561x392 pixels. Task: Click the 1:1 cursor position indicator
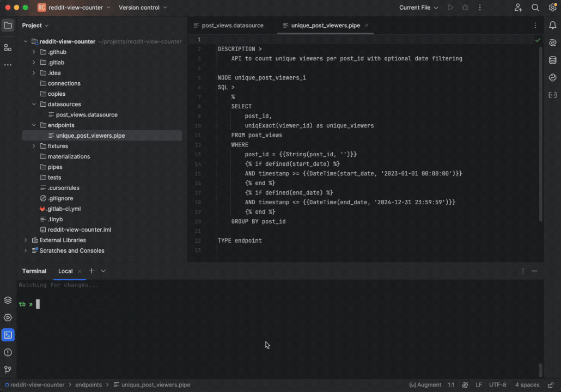pyautogui.click(x=451, y=385)
